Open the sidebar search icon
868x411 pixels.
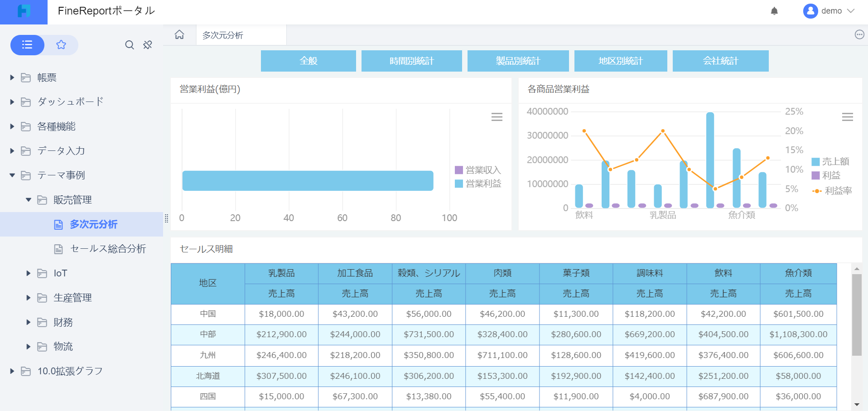click(x=130, y=45)
